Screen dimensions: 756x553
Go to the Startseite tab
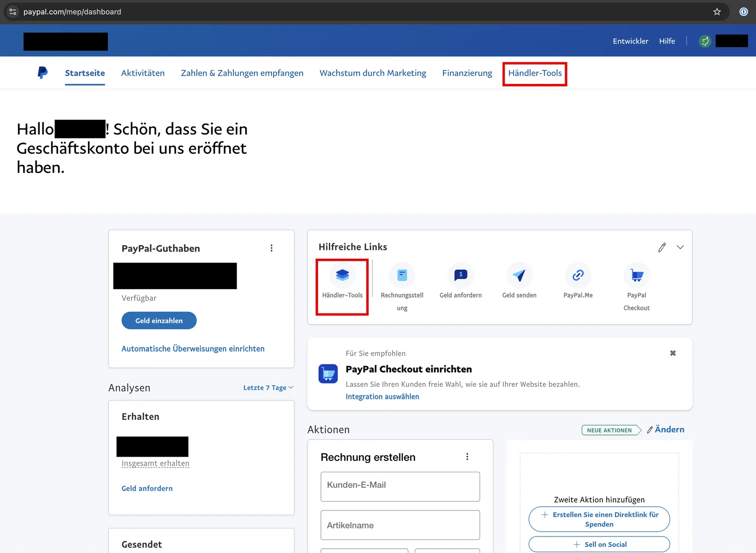85,73
